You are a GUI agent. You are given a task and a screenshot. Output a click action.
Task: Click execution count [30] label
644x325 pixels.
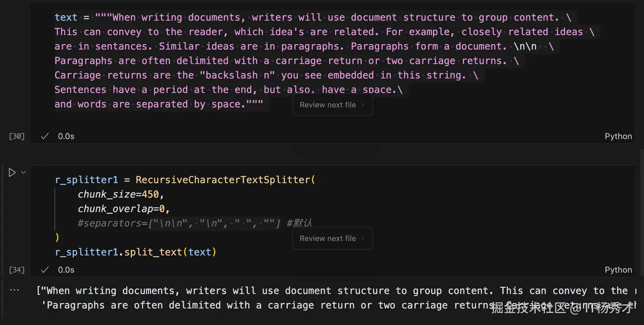pyautogui.click(x=17, y=136)
